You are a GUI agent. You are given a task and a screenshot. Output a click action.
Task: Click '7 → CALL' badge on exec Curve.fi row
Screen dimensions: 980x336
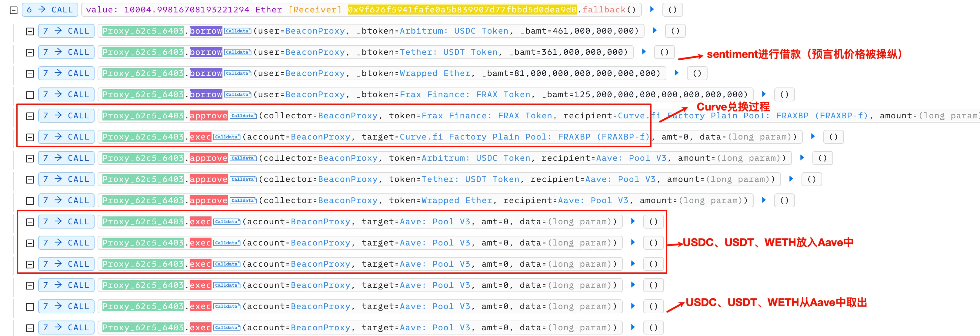[x=66, y=137]
